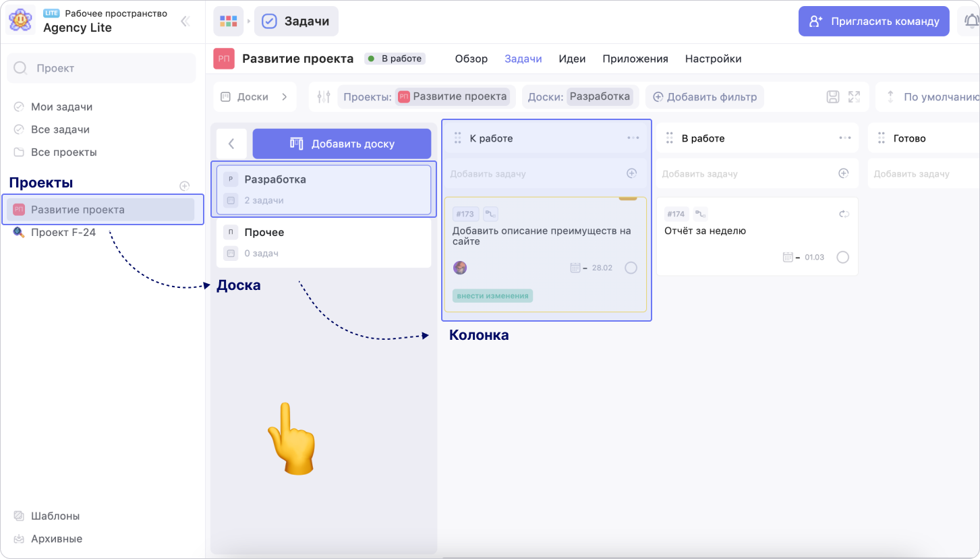Click the Пригласить команду button
This screenshot has width=980, height=559.
873,22
